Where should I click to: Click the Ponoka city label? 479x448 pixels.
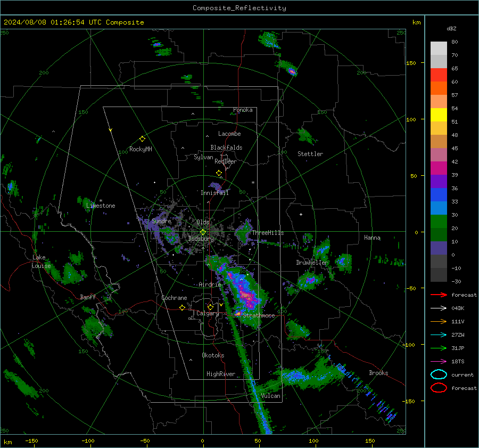[243, 110]
